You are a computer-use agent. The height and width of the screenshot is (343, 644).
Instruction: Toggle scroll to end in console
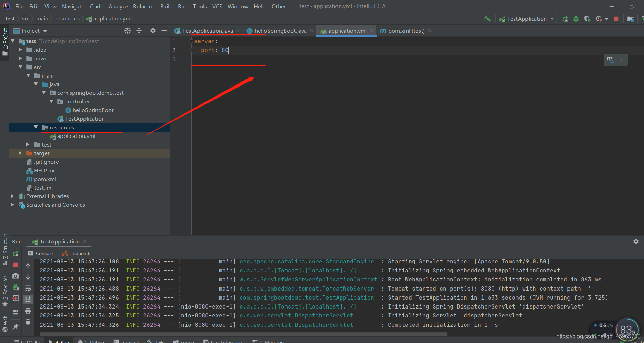[x=28, y=299]
